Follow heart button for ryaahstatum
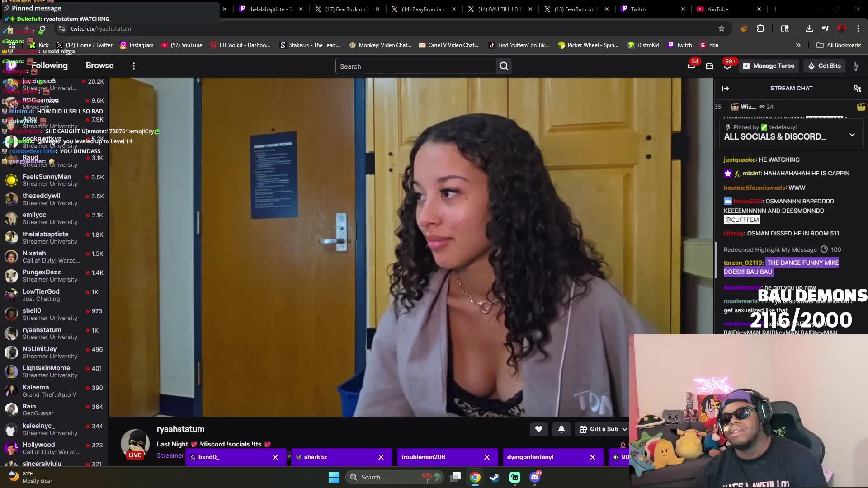Image resolution: width=868 pixels, height=488 pixels. click(539, 429)
